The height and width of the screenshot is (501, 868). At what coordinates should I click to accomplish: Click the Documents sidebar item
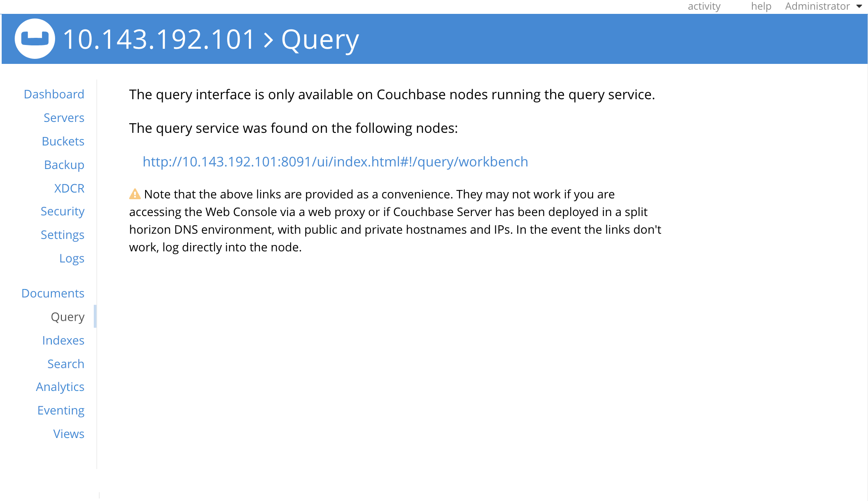click(53, 293)
